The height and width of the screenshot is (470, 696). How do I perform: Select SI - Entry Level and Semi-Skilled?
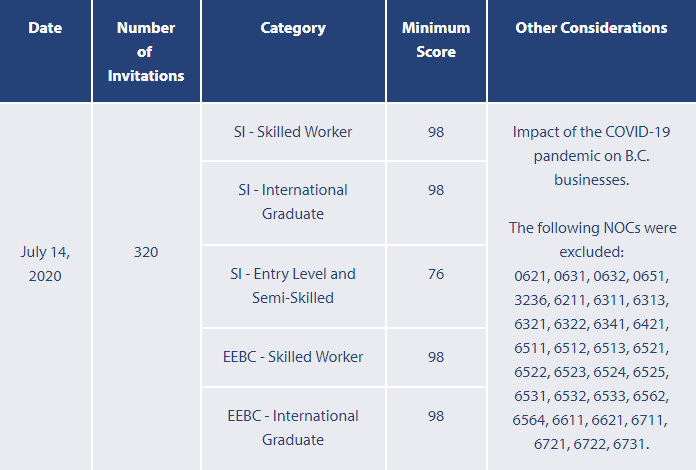click(292, 285)
